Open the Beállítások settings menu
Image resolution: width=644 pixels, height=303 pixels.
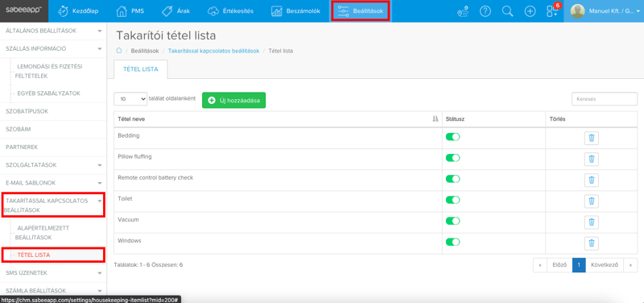click(361, 11)
